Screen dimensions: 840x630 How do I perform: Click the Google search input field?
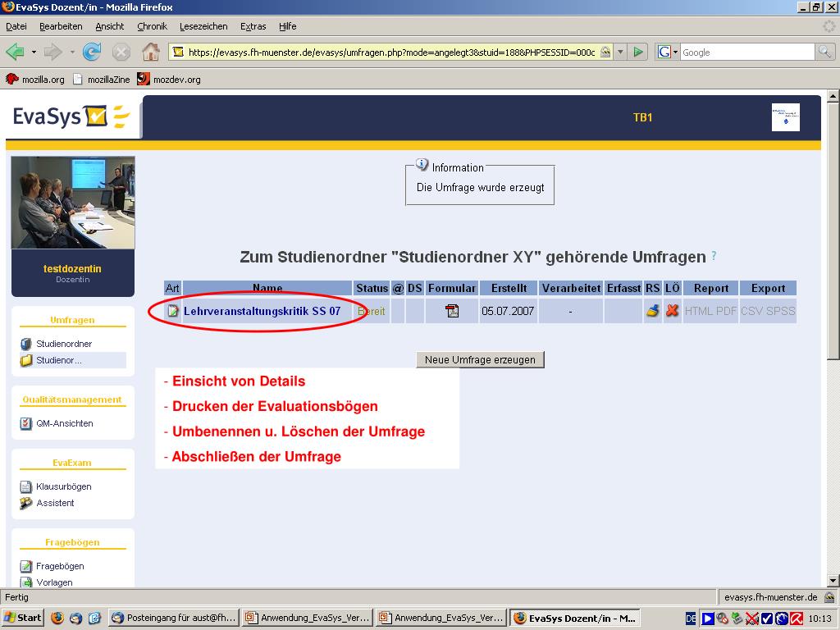pos(748,52)
